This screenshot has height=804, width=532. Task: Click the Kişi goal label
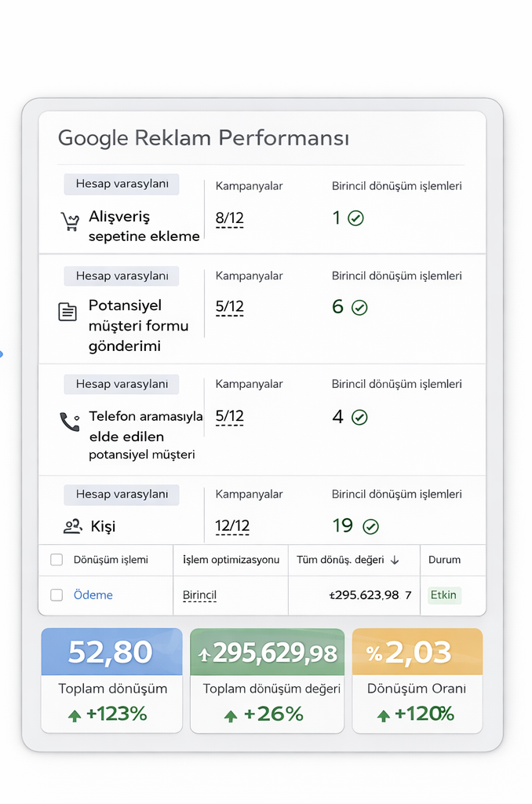pos(103,527)
